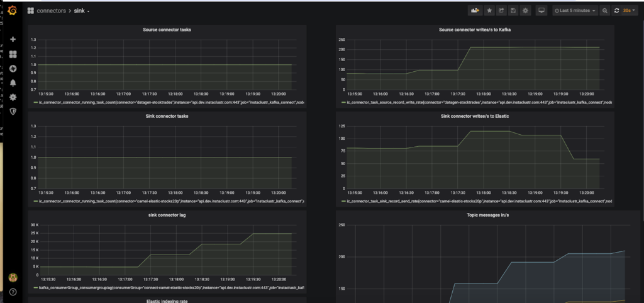This screenshot has width=644, height=303.
Task: Refresh the dashboard now
Action: [x=616, y=11]
